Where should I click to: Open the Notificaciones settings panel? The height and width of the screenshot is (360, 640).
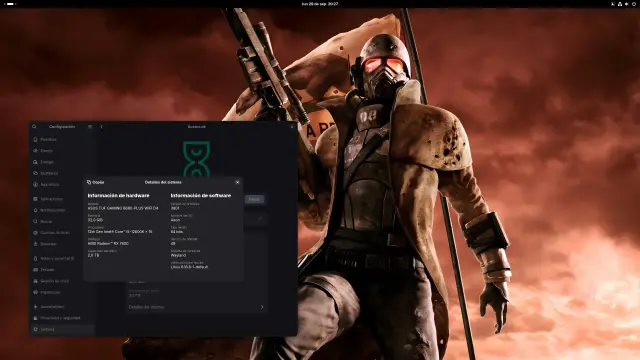(x=62, y=210)
